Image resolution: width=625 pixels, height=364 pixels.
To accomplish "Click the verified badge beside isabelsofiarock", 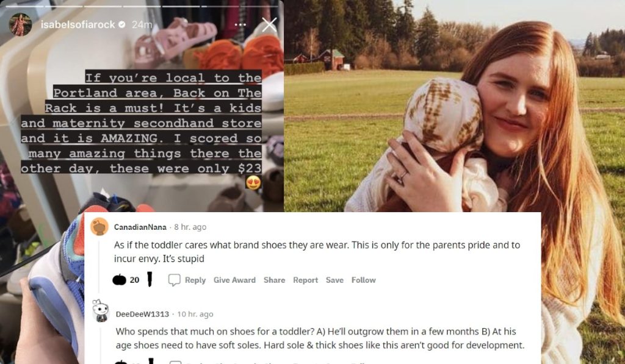I will pos(122,24).
